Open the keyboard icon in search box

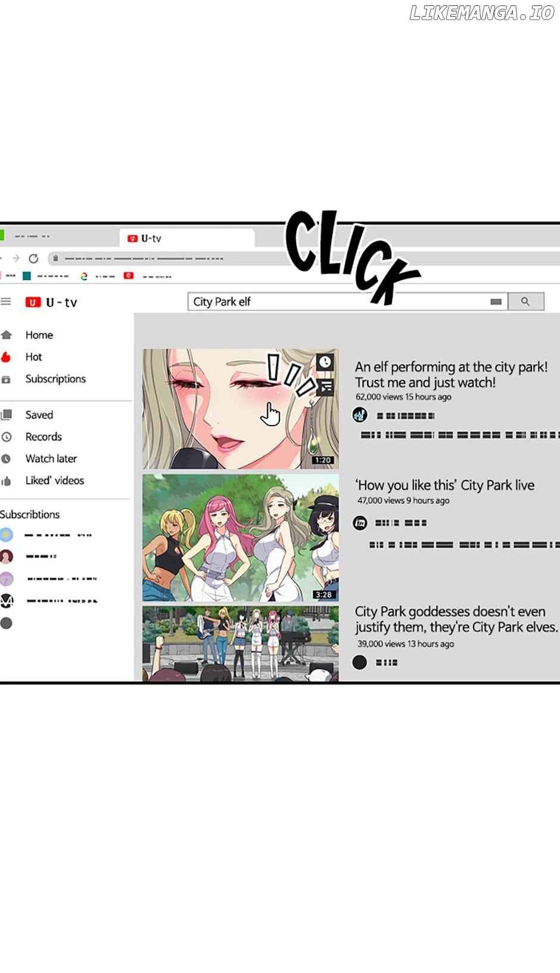click(x=496, y=302)
